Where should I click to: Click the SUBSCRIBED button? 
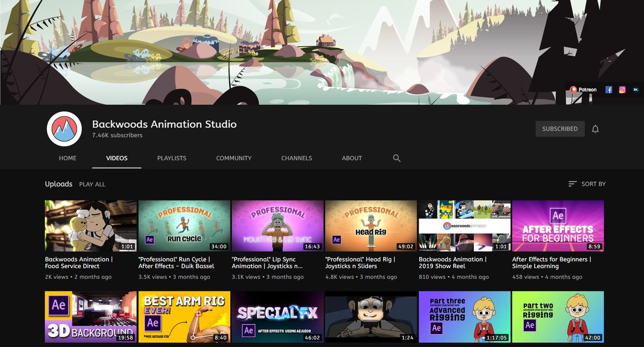pyautogui.click(x=560, y=129)
